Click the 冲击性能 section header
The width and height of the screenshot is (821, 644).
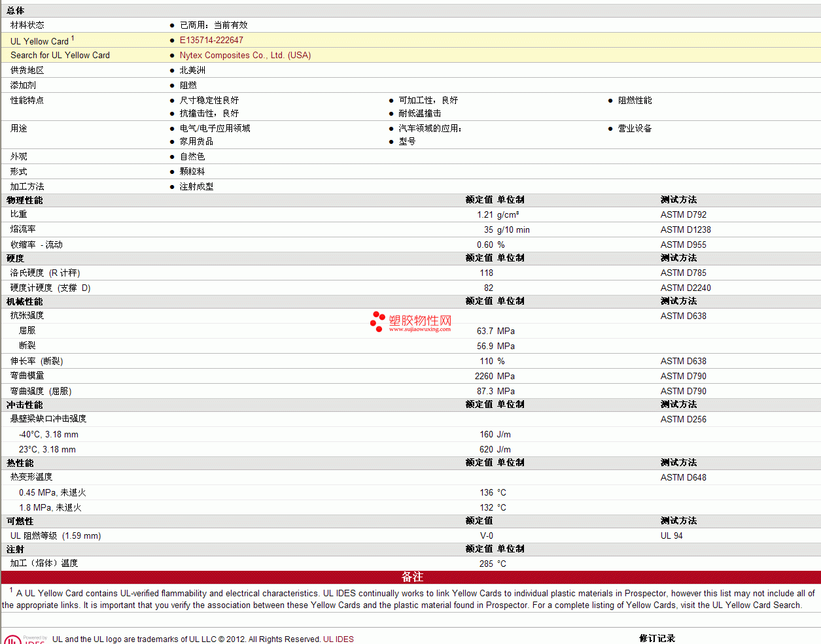pos(25,405)
